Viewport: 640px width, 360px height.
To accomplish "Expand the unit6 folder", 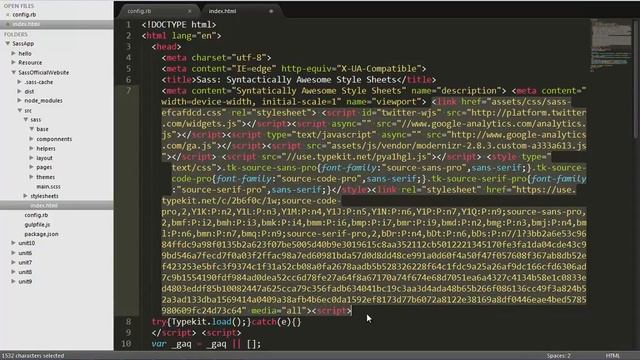I will [x=13, y=253].
